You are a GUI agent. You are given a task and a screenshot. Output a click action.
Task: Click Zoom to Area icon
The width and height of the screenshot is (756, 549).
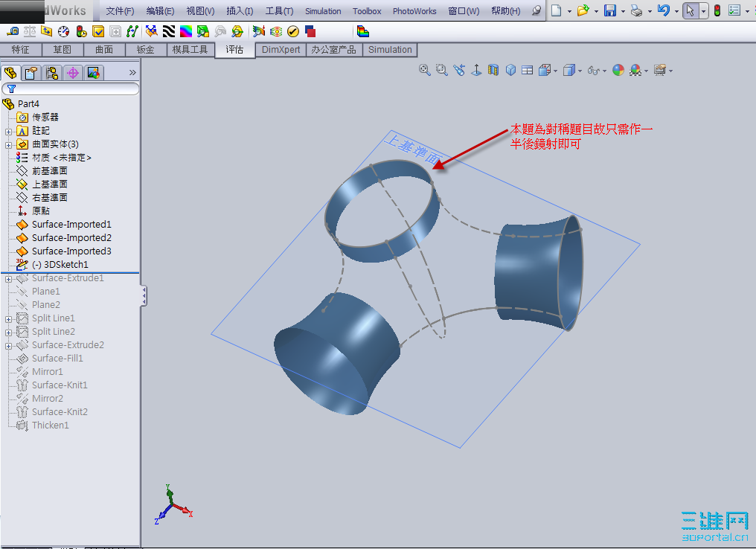tap(442, 71)
